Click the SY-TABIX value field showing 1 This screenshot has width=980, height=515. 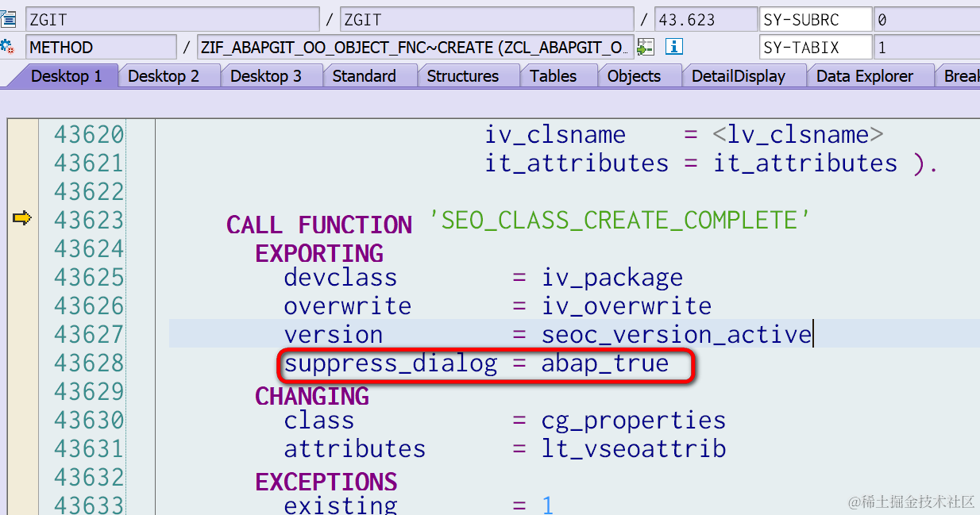click(x=927, y=48)
